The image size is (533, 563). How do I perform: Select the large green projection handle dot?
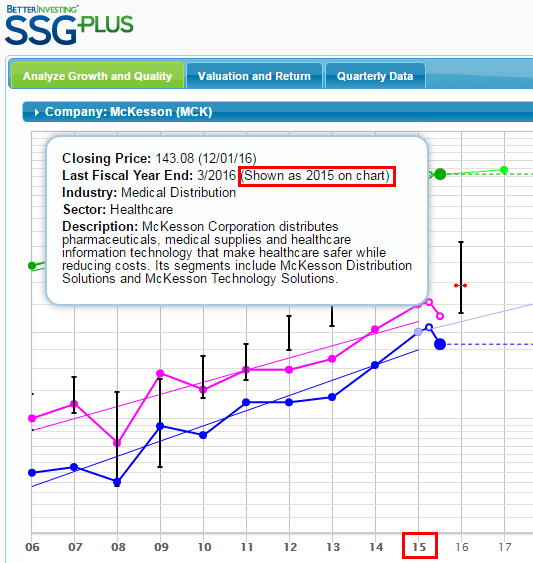(440, 175)
